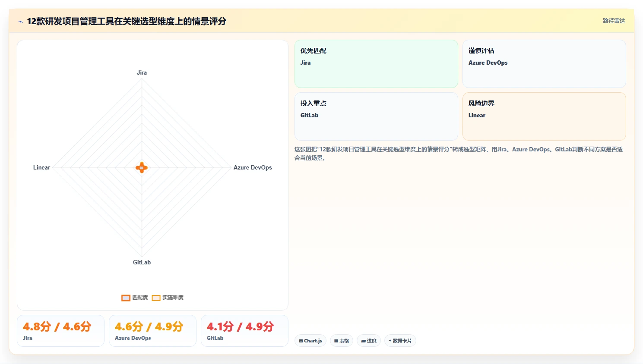This screenshot has width=643, height=364.
Task: Select the GitLab 4.1分 / 4.9分 score card
Action: coord(244,331)
